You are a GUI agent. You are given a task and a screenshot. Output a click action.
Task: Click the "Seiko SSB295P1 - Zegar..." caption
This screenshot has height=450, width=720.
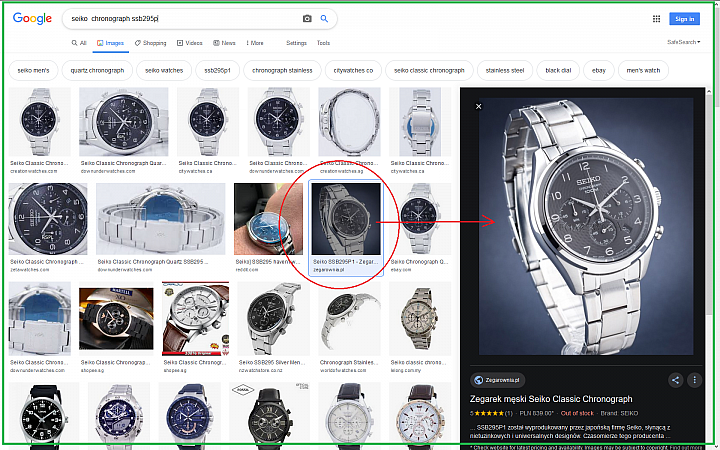(x=346, y=262)
